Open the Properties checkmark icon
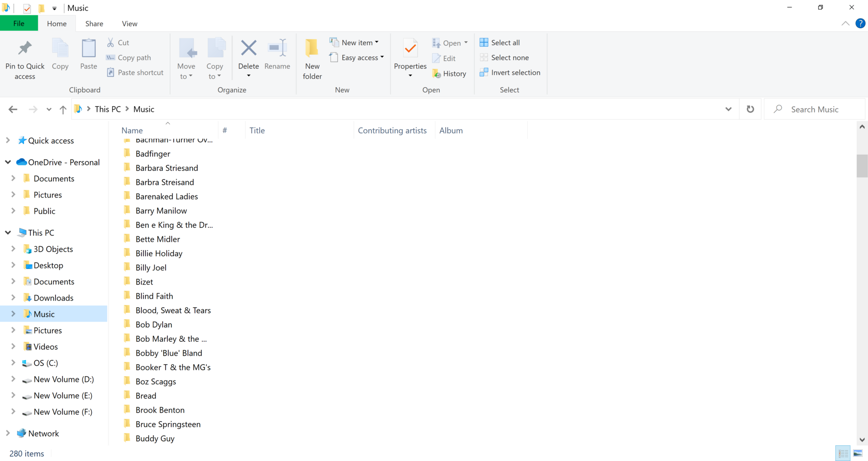This screenshot has width=868, height=461. 410,48
